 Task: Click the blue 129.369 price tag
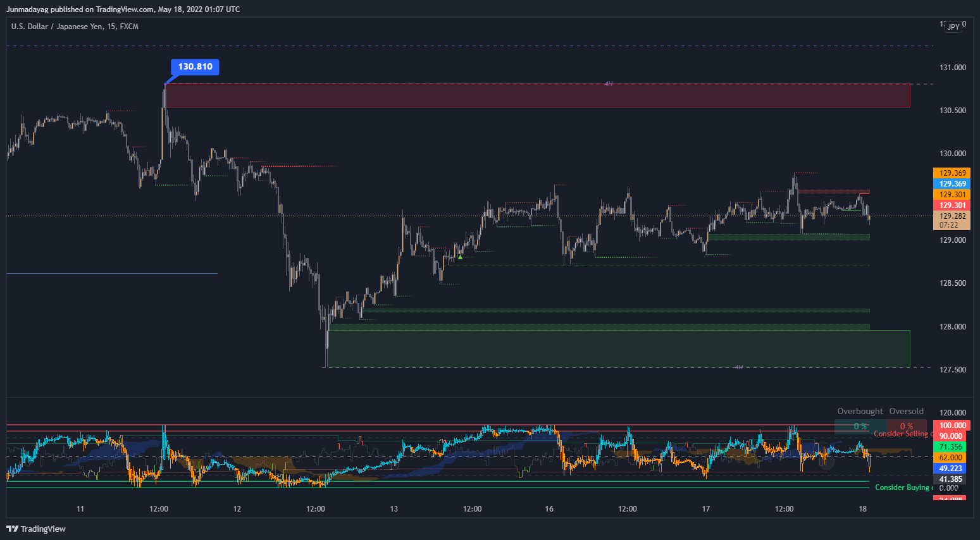[x=952, y=184]
